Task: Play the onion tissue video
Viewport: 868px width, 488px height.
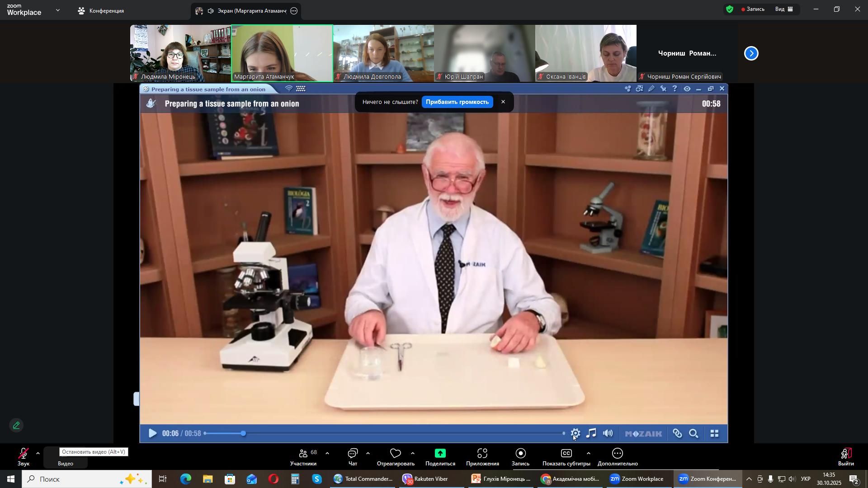Action: click(x=152, y=434)
